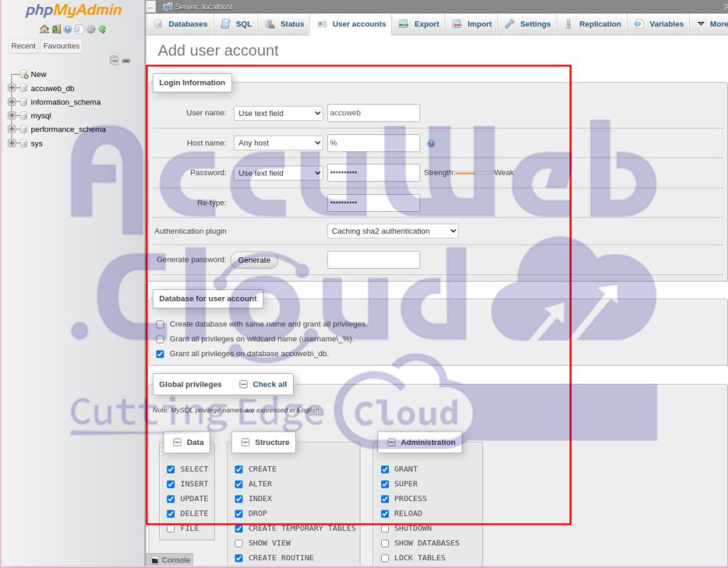Open the Password Use text field dropdown
Screen dimensions: 728x568
278,173
